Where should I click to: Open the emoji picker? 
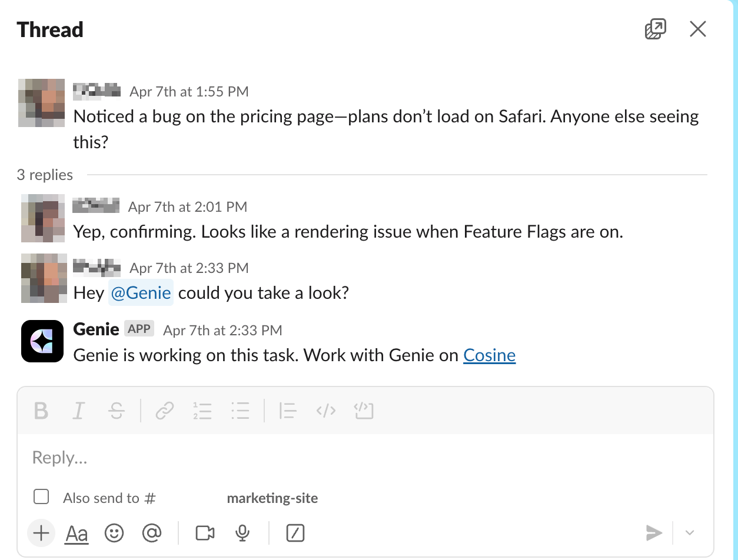pyautogui.click(x=114, y=533)
